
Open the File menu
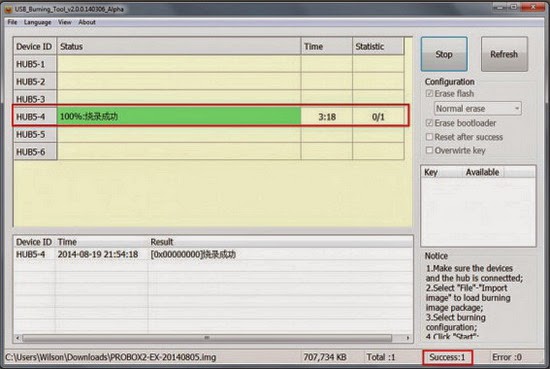coord(12,22)
